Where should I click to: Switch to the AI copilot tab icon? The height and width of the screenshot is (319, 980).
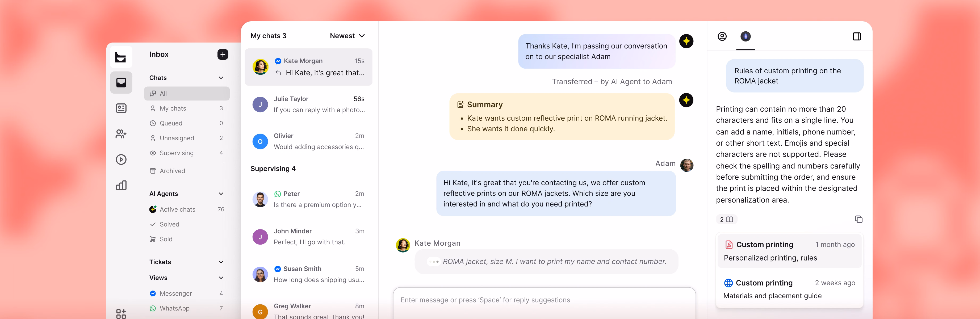(745, 36)
